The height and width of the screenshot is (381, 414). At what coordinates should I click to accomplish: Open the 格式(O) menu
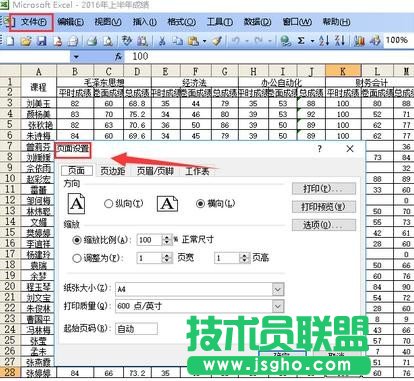[181, 22]
